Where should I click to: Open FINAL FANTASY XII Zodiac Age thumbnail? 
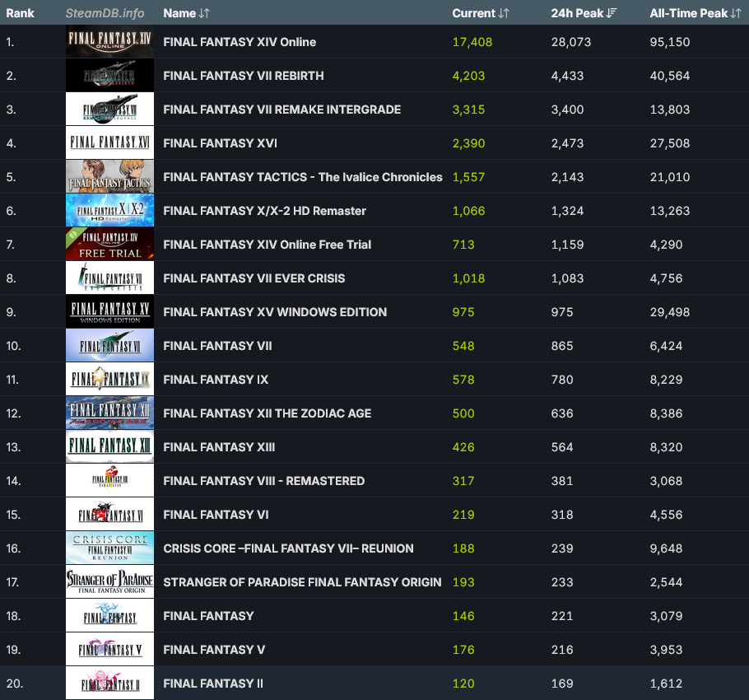coord(109,413)
